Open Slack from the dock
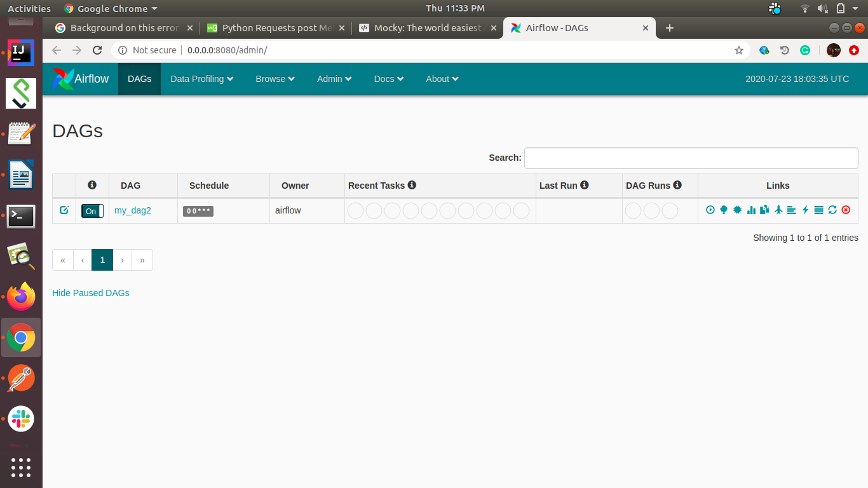The height and width of the screenshot is (488, 868). tap(21, 419)
